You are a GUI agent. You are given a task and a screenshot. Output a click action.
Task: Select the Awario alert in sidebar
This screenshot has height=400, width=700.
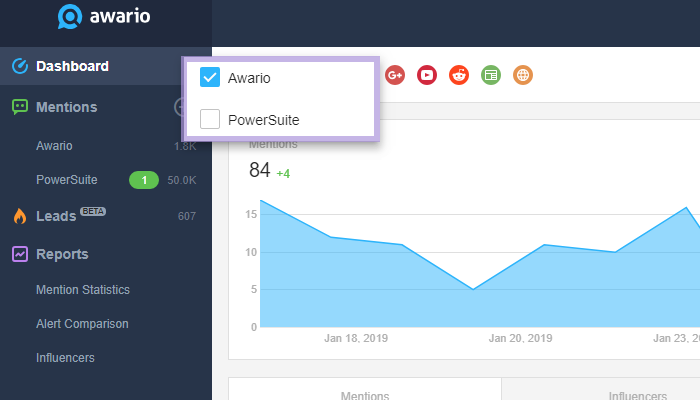54,146
